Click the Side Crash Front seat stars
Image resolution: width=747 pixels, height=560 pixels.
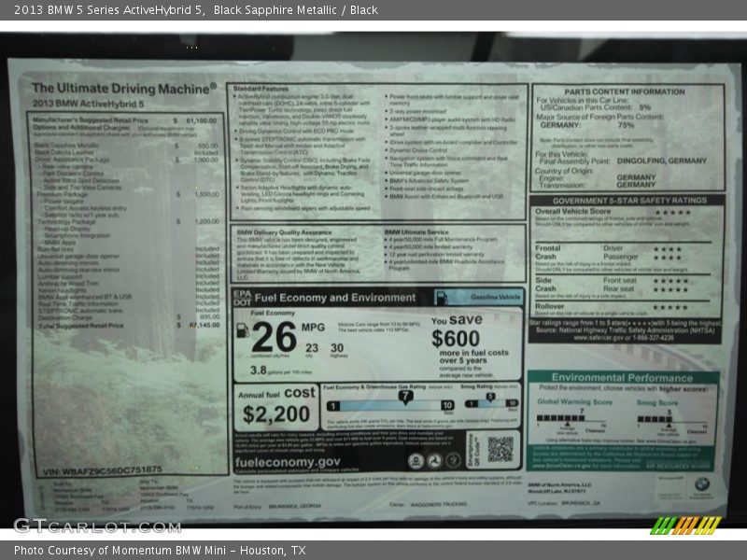pos(670,281)
